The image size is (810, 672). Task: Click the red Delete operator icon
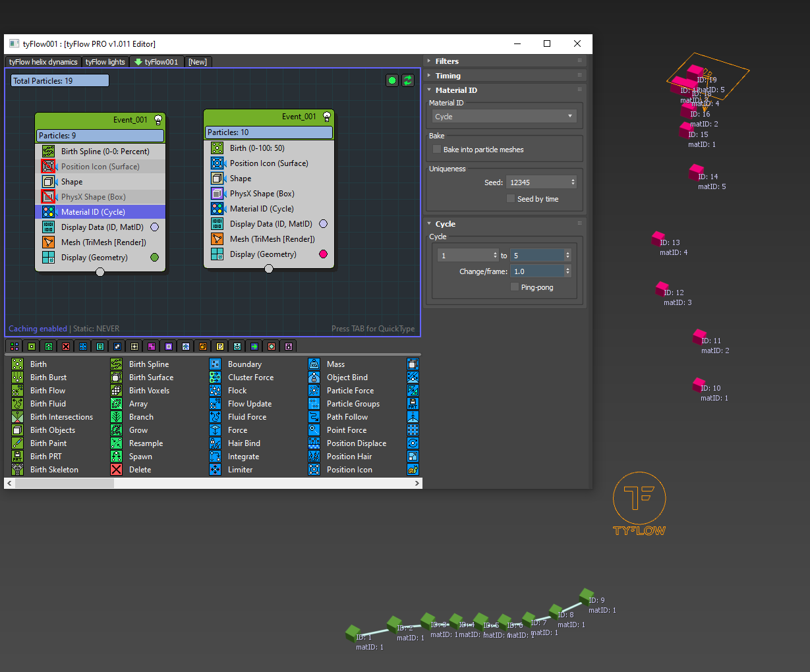pyautogui.click(x=117, y=470)
